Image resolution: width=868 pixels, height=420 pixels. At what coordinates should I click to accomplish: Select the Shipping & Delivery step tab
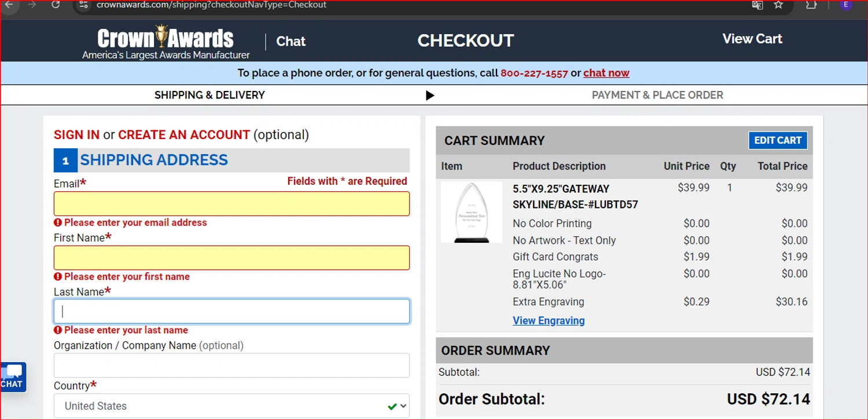tap(209, 95)
